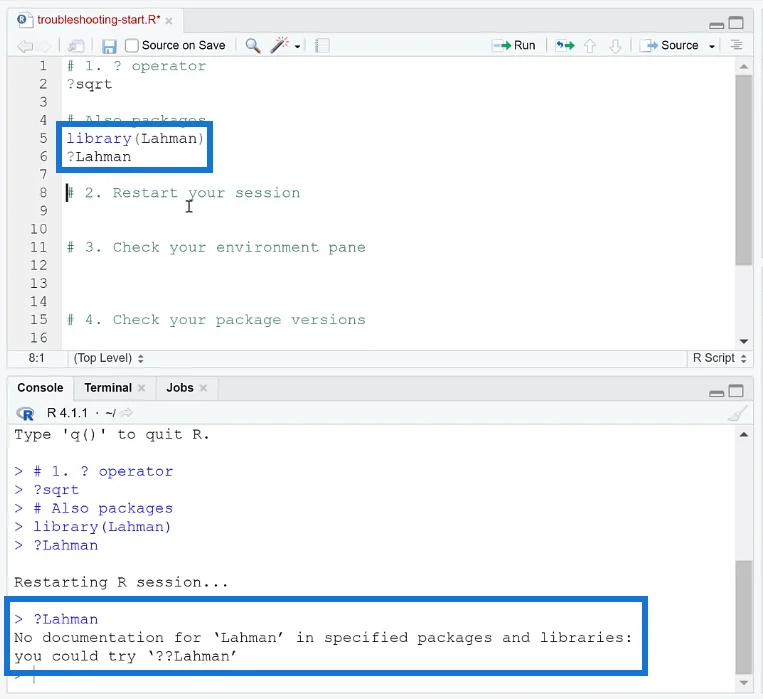Click the '# 2. Restart your session' comment
This screenshot has height=699, width=763.
183,193
